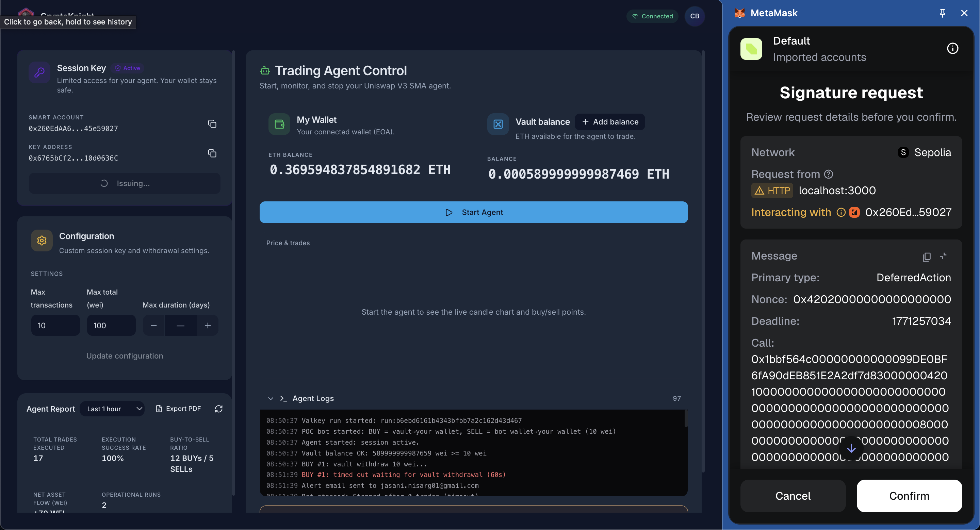Increase max duration days with plus
The image size is (980, 530).
(x=207, y=326)
